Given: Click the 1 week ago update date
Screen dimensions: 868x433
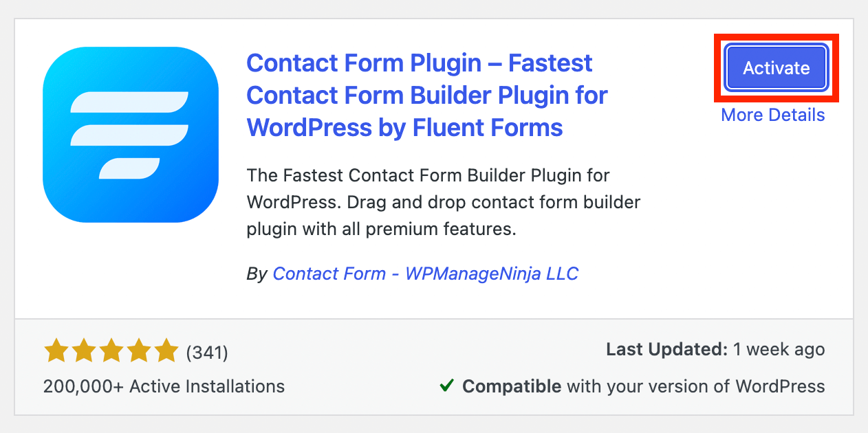Looking at the screenshot, I should point(778,349).
